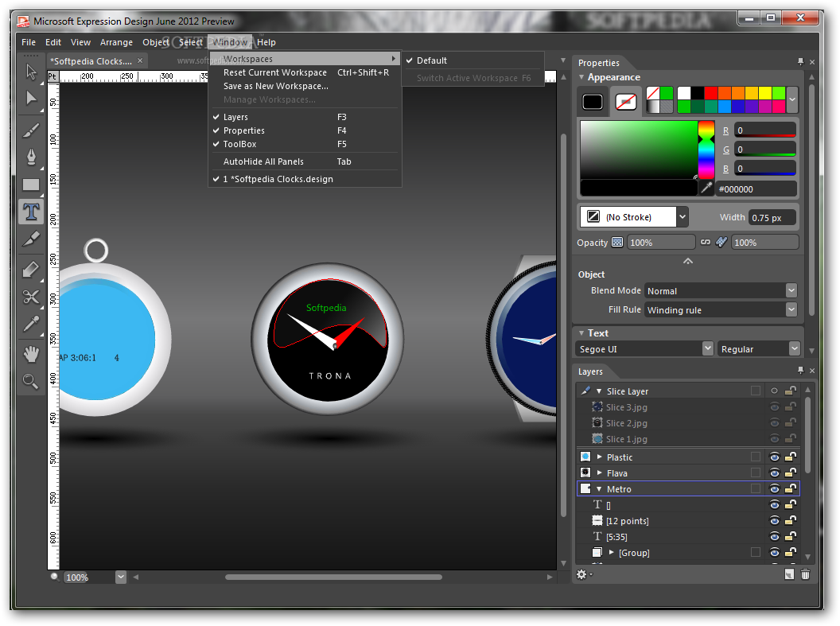
Task: Open the stroke type (No Stroke) dropdown
Action: (682, 217)
